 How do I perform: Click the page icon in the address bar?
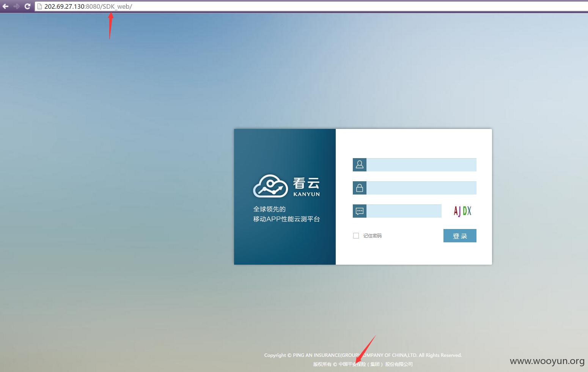[x=39, y=6]
